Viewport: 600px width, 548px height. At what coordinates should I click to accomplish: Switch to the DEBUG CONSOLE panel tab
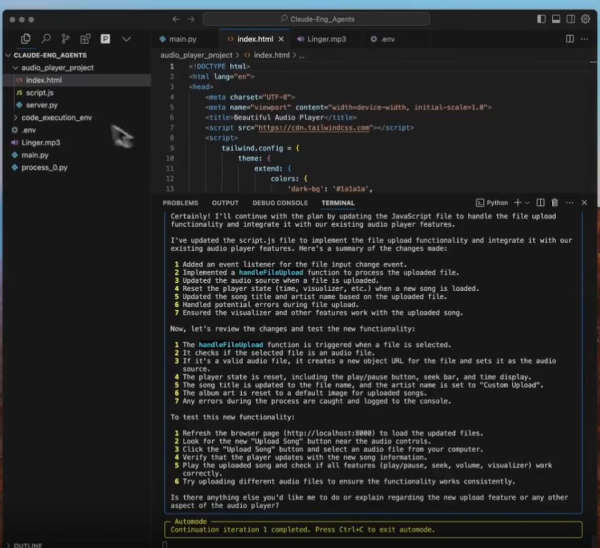pos(280,203)
